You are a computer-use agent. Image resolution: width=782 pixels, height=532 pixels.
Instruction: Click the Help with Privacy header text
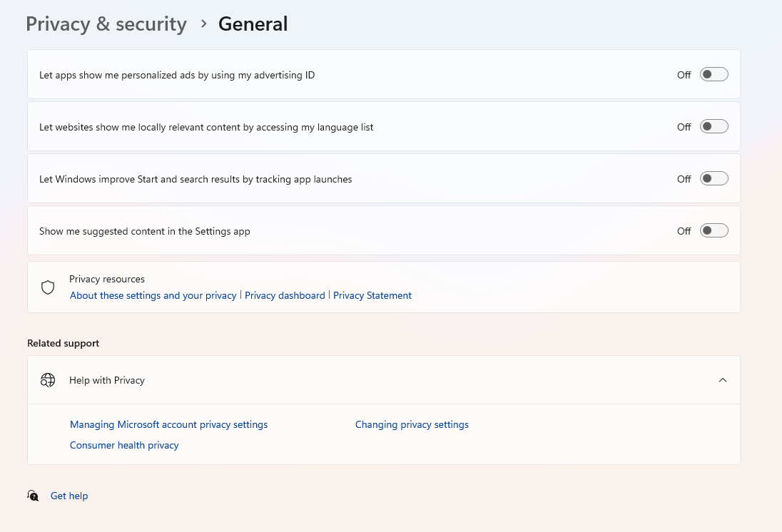pos(107,380)
